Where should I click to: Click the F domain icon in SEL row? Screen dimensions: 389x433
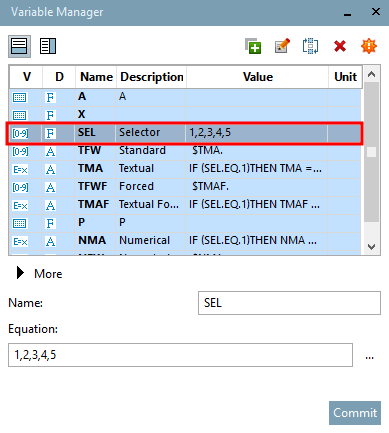pyautogui.click(x=50, y=134)
